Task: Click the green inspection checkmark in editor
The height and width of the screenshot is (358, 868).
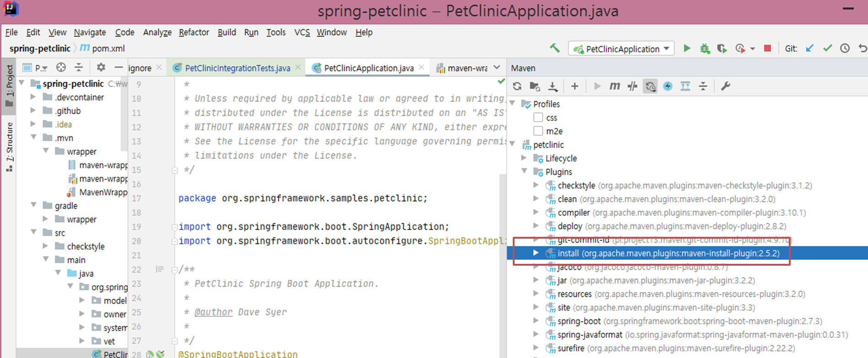Action: pos(501,81)
